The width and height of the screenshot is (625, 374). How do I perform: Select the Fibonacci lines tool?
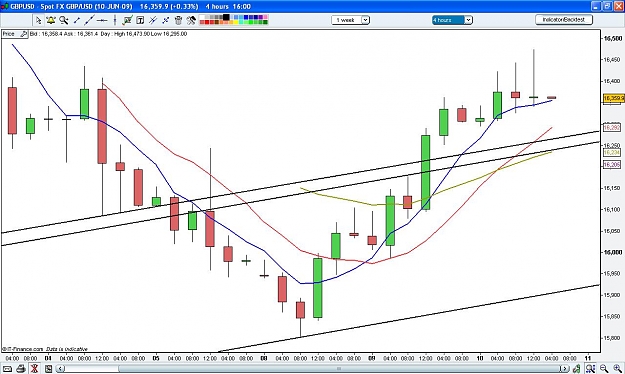(x=153, y=20)
